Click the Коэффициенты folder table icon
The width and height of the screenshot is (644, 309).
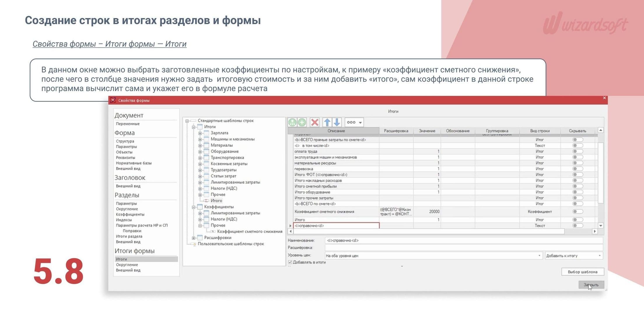pyautogui.click(x=200, y=207)
